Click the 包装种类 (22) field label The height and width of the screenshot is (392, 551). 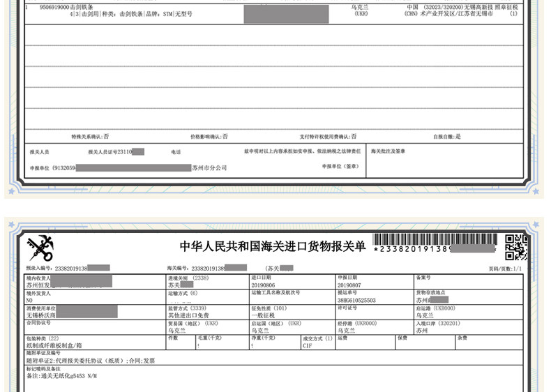pyautogui.click(x=43, y=338)
